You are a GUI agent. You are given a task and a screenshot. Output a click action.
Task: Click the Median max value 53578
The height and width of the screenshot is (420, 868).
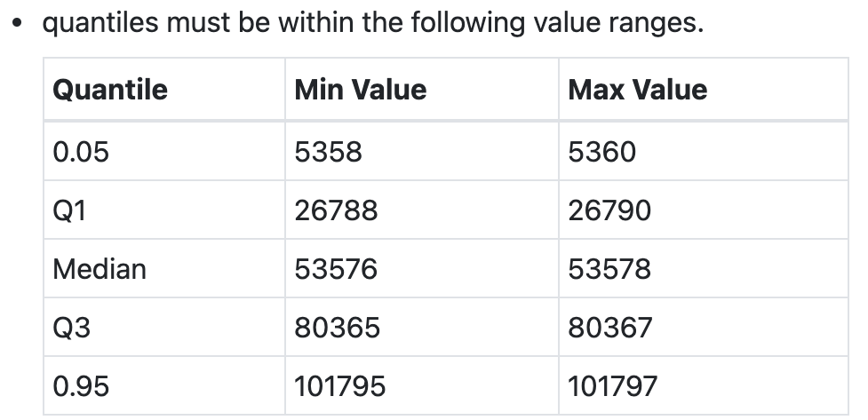point(609,269)
